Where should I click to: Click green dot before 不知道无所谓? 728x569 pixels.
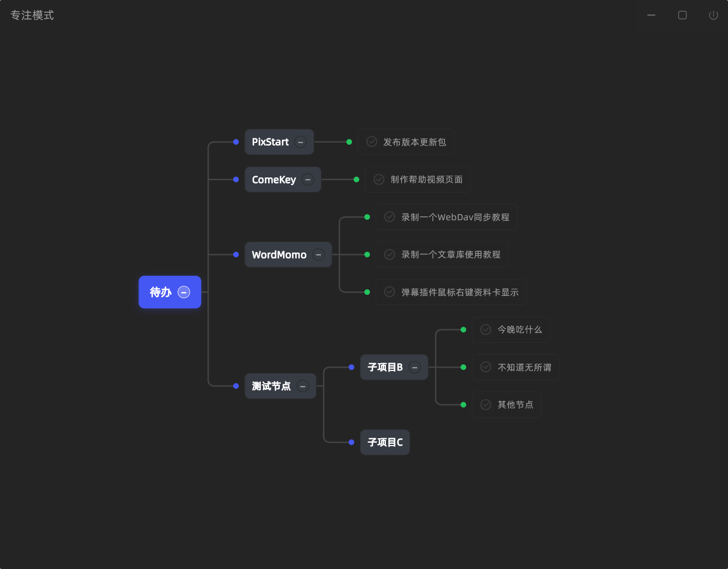(x=463, y=367)
